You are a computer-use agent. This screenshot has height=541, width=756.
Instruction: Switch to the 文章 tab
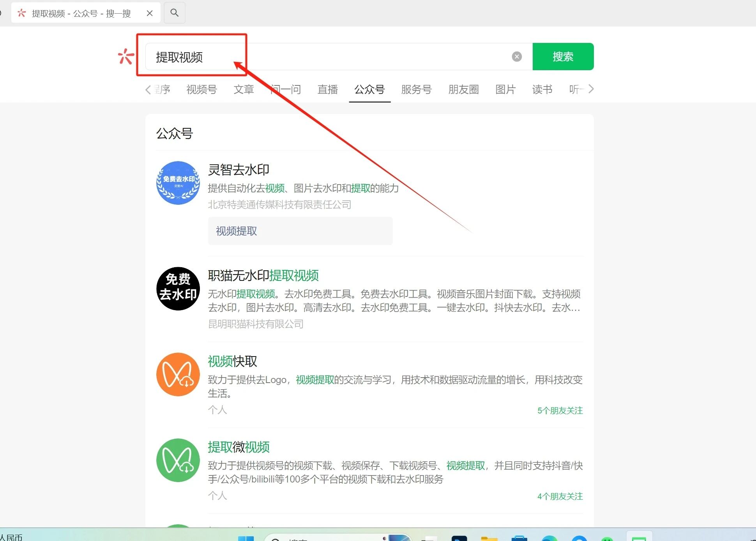[x=244, y=90]
